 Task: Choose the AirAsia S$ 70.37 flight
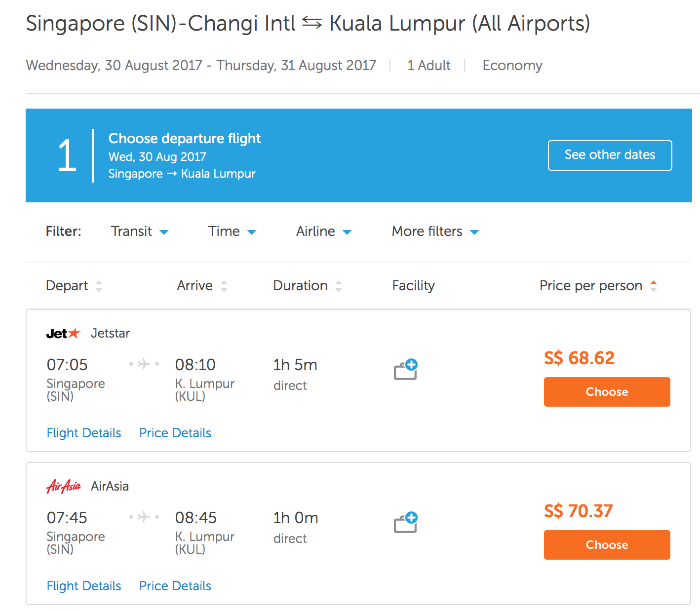point(607,545)
